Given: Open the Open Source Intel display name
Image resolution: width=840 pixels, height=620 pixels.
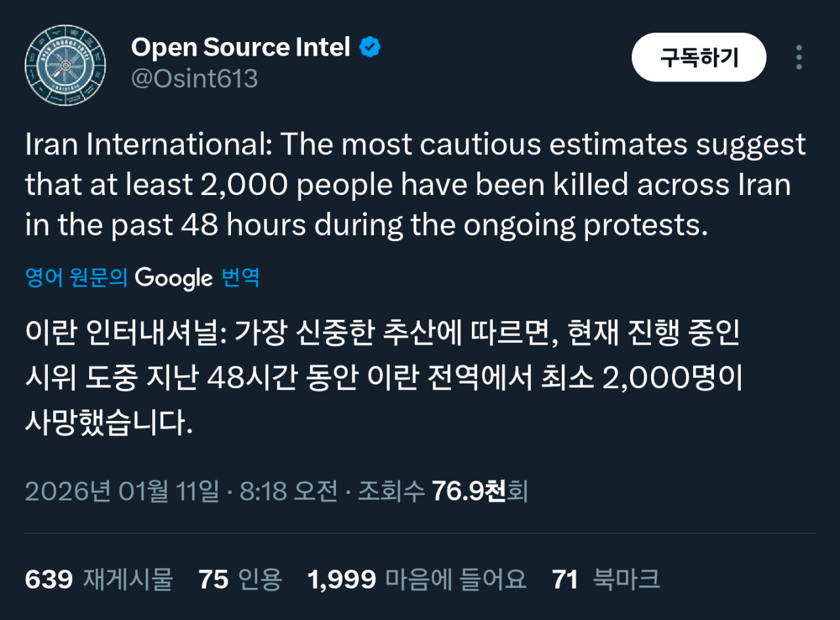Looking at the screenshot, I should coord(240,47).
